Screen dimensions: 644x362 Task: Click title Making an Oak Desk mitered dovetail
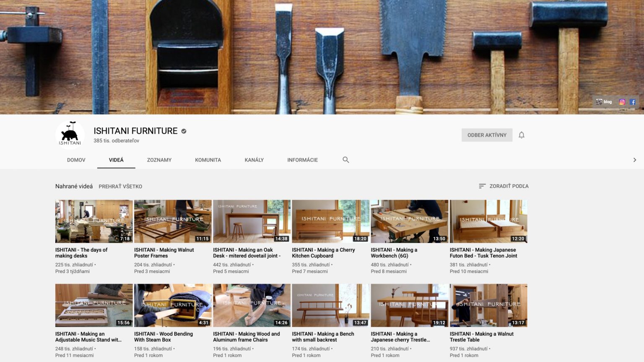pos(247,253)
